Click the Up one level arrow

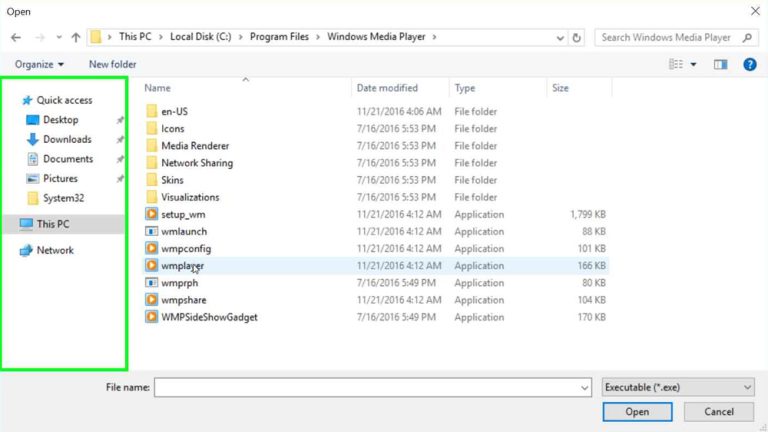tap(76, 38)
